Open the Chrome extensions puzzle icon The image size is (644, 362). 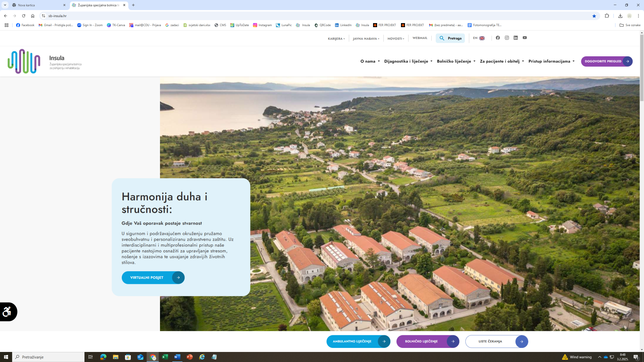point(607,16)
